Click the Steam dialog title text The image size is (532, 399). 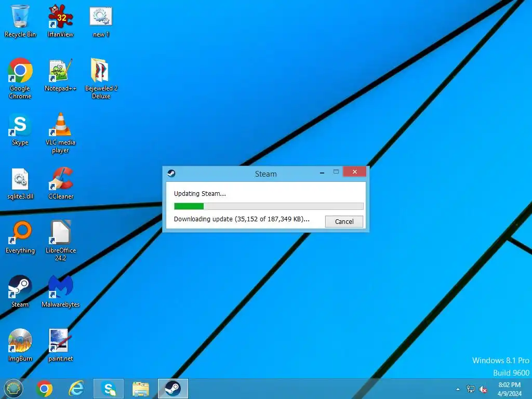pos(265,174)
